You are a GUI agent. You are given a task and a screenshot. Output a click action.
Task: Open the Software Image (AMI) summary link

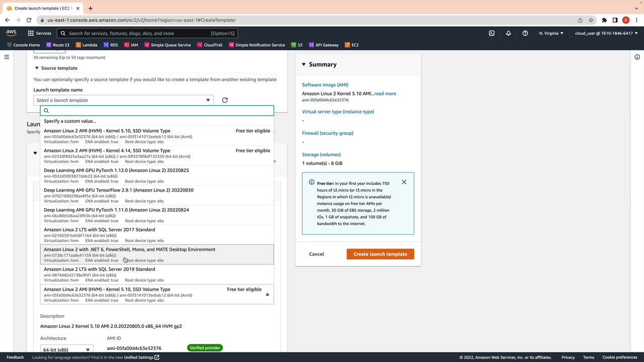pos(325,85)
